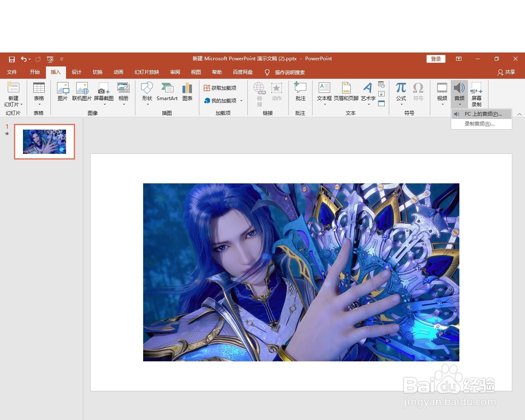
Task: Open the Customize Quick Access Toolbar arrow
Action: 62,59
